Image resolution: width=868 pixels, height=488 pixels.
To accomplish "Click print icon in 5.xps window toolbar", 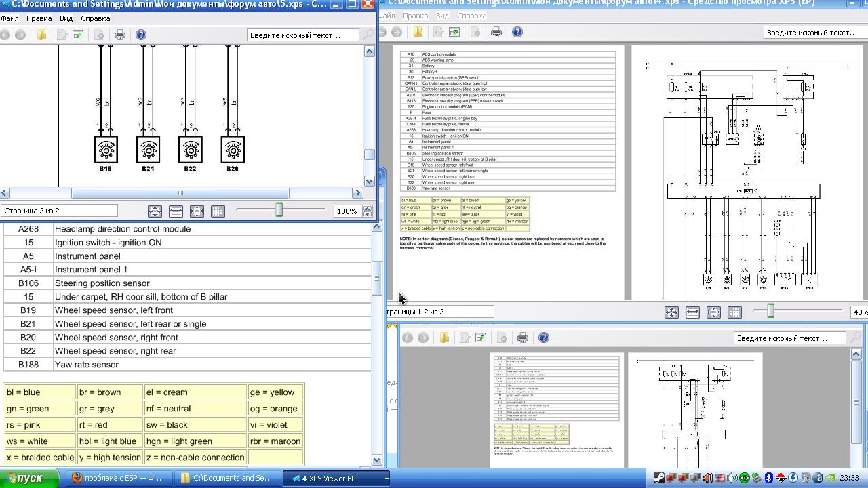I will 120,35.
